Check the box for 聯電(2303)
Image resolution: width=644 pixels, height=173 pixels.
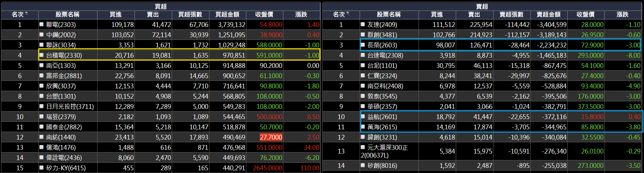(41, 24)
